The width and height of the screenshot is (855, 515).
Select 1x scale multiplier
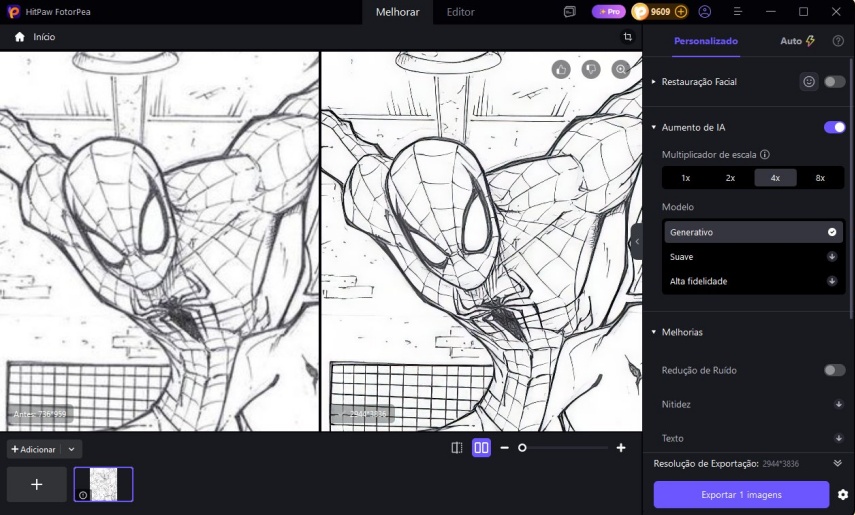coord(685,178)
